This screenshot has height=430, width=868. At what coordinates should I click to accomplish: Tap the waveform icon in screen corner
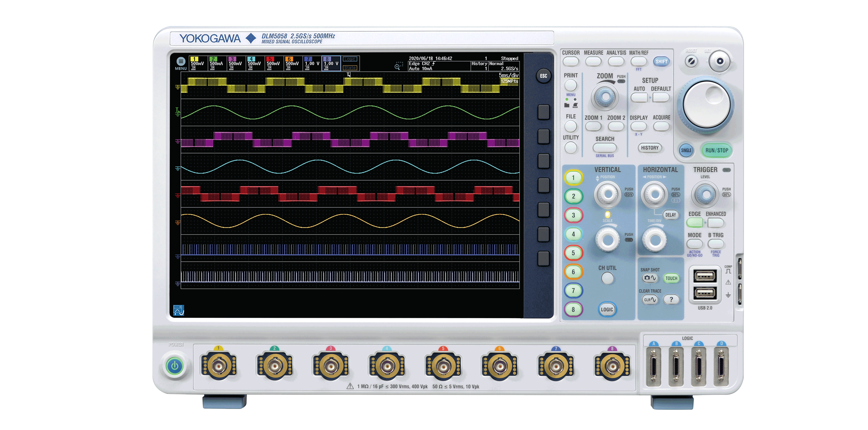click(179, 310)
